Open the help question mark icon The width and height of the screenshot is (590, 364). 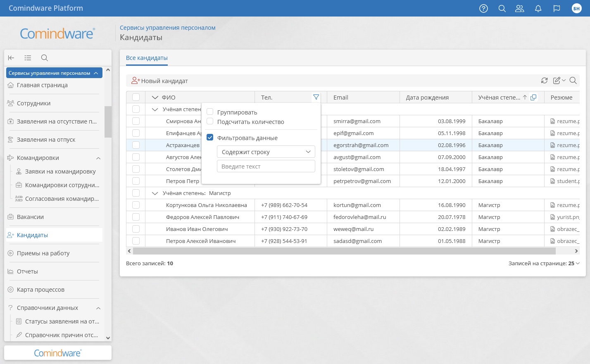[x=483, y=8]
